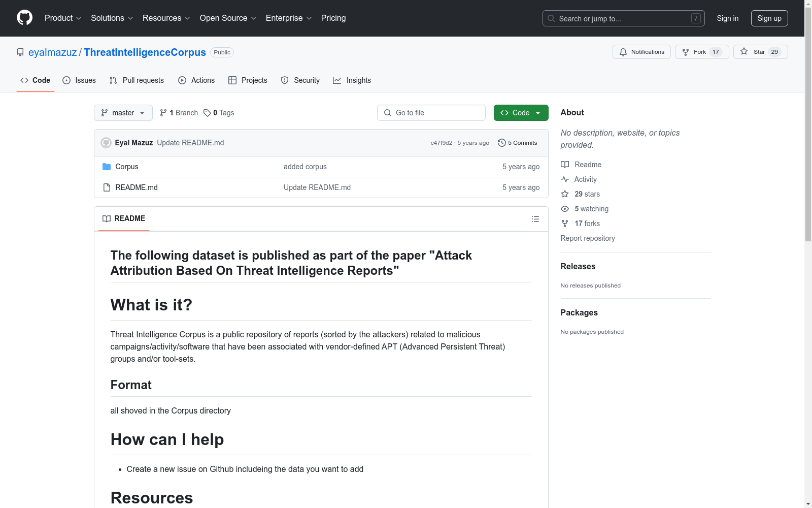Click the GitHub logo icon
This screenshot has height=508, width=812.
coord(24,18)
